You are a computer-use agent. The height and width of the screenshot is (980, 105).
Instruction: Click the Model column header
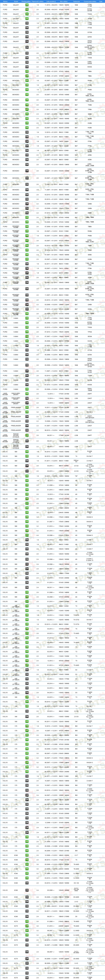coord(16,1)
